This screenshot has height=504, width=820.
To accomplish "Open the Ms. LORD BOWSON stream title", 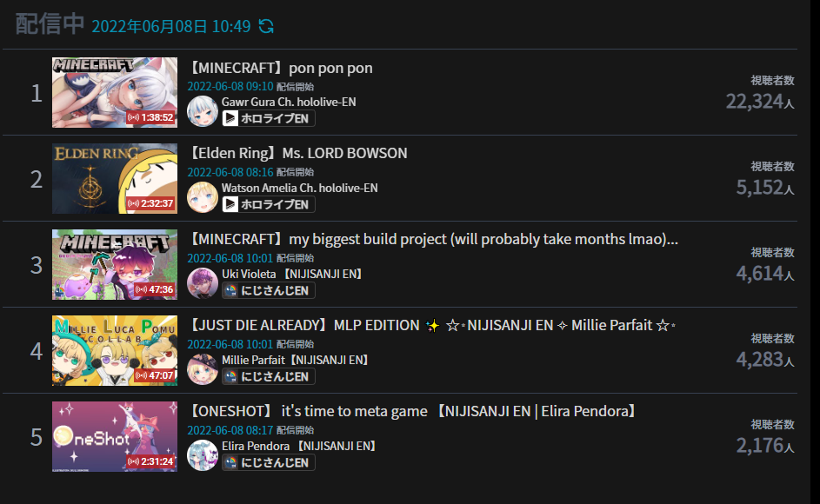I will [x=297, y=153].
